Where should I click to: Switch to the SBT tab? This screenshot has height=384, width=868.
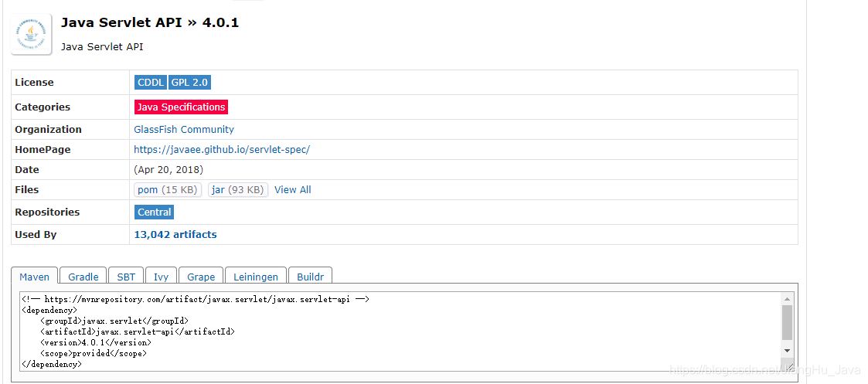coord(126,277)
